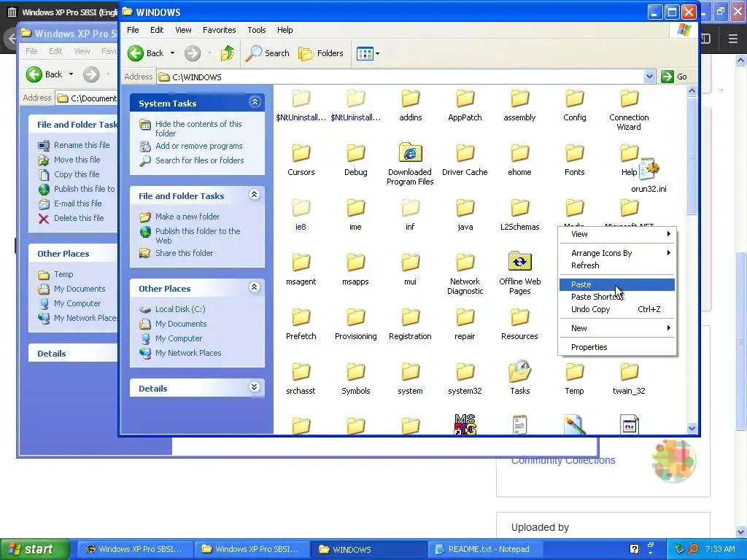This screenshot has width=747, height=560.
Task: Click the Up folder toolbar icon
Action: pyautogui.click(x=228, y=53)
